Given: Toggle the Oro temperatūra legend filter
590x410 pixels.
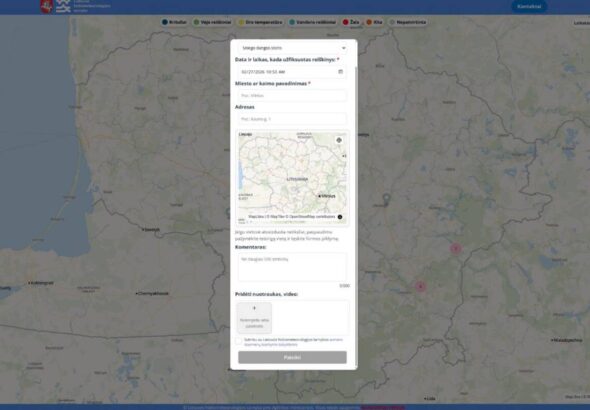Looking at the screenshot, I should pos(260,22).
